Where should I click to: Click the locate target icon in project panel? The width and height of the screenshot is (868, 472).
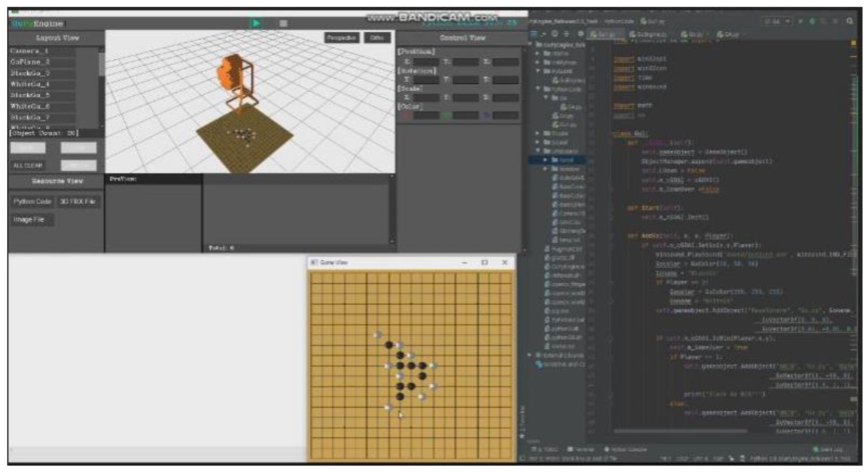click(x=555, y=34)
